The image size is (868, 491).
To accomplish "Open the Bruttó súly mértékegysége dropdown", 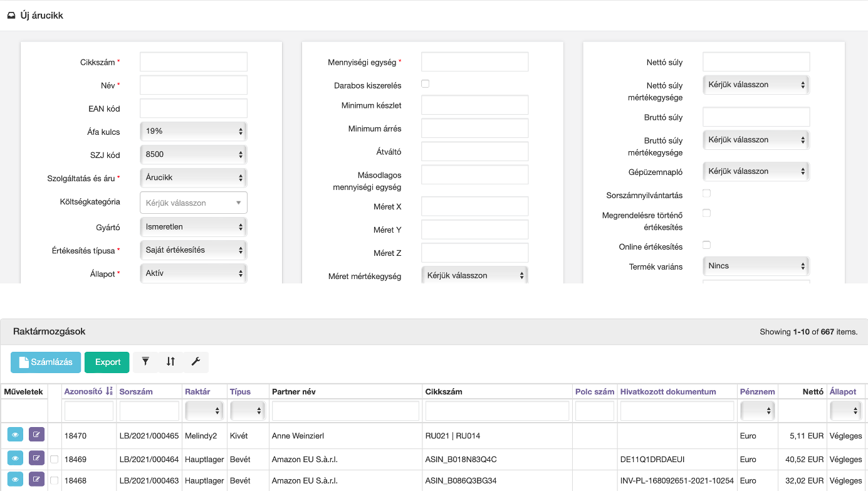I will click(756, 140).
